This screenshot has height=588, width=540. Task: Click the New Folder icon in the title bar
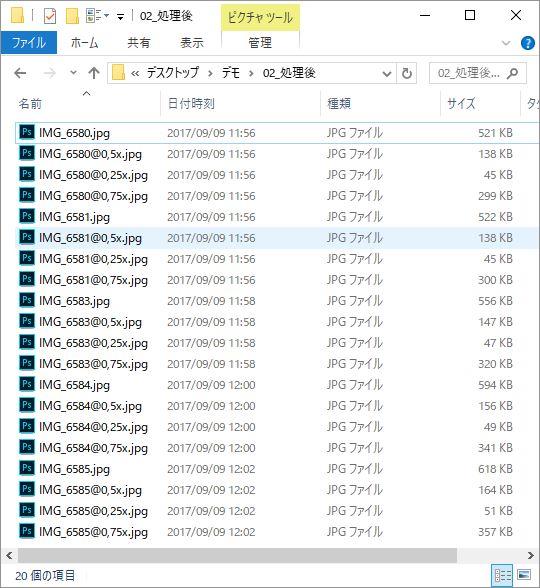coord(72,16)
